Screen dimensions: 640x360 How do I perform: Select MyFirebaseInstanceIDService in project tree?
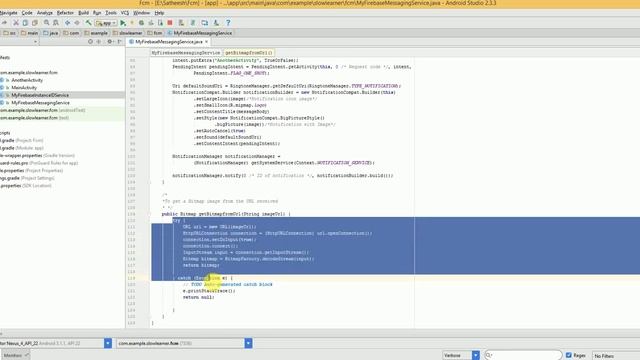(x=40, y=95)
